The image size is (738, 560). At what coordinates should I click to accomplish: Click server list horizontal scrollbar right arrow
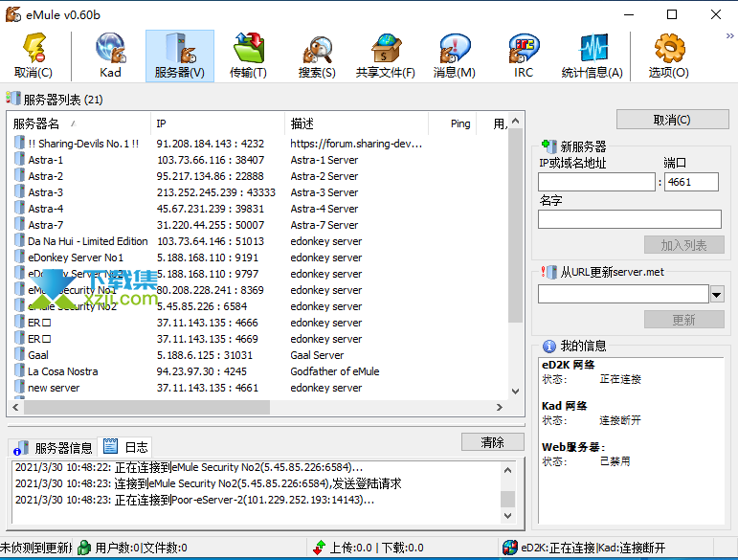(x=500, y=407)
